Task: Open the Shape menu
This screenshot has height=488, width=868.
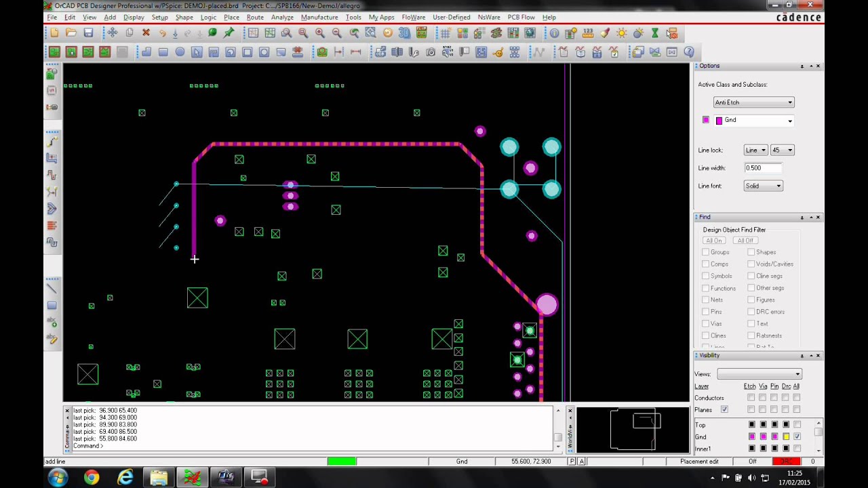Action: (184, 17)
